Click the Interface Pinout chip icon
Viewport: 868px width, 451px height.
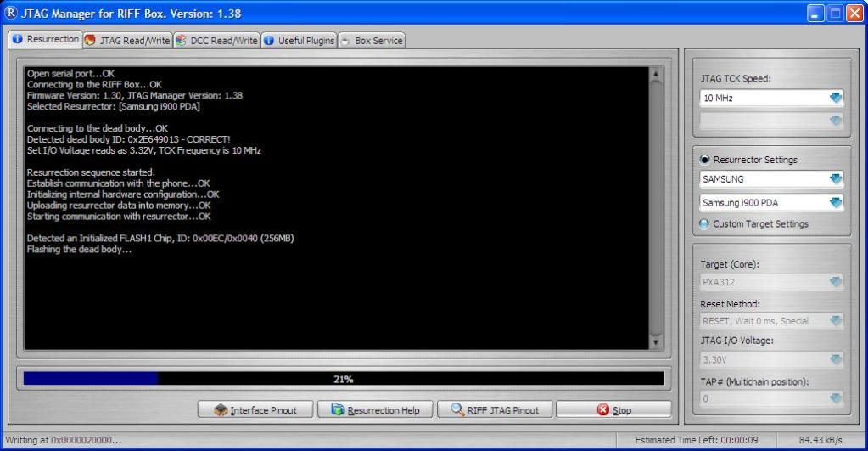[221, 409]
